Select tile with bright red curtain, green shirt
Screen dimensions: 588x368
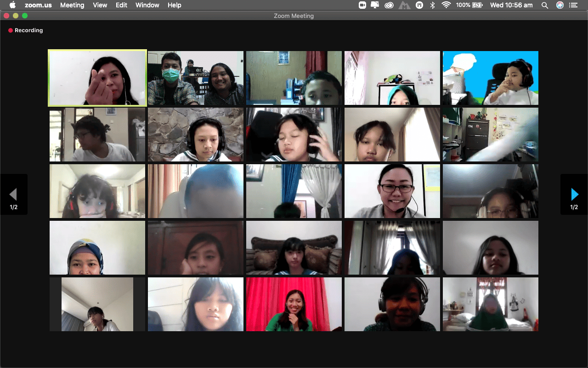click(294, 305)
